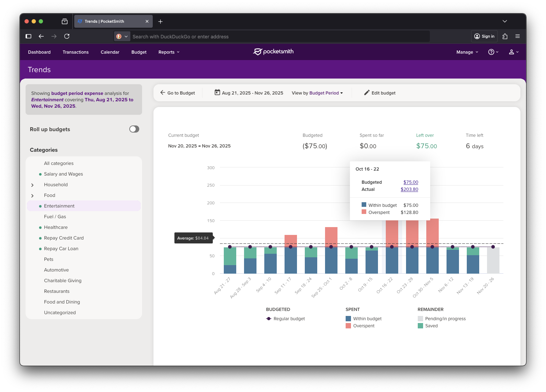
Task: Open the browser extensions icon
Action: coord(505,36)
